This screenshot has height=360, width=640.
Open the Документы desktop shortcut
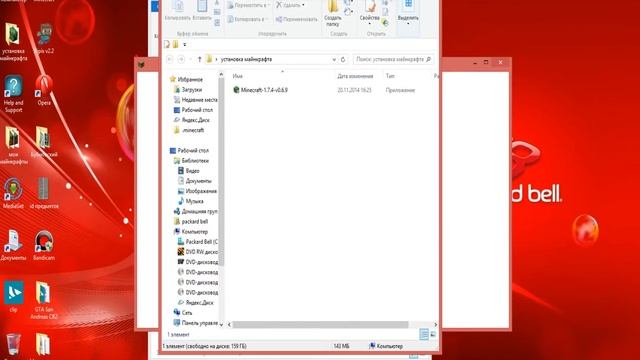(x=13, y=245)
